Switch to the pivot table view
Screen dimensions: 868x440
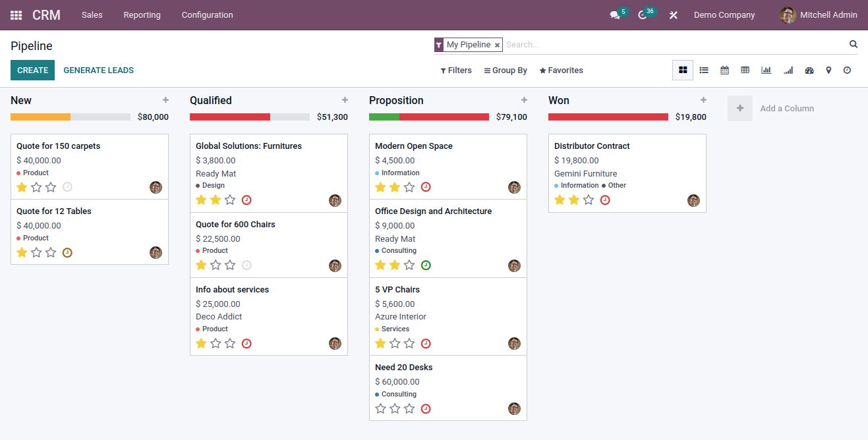tap(745, 70)
